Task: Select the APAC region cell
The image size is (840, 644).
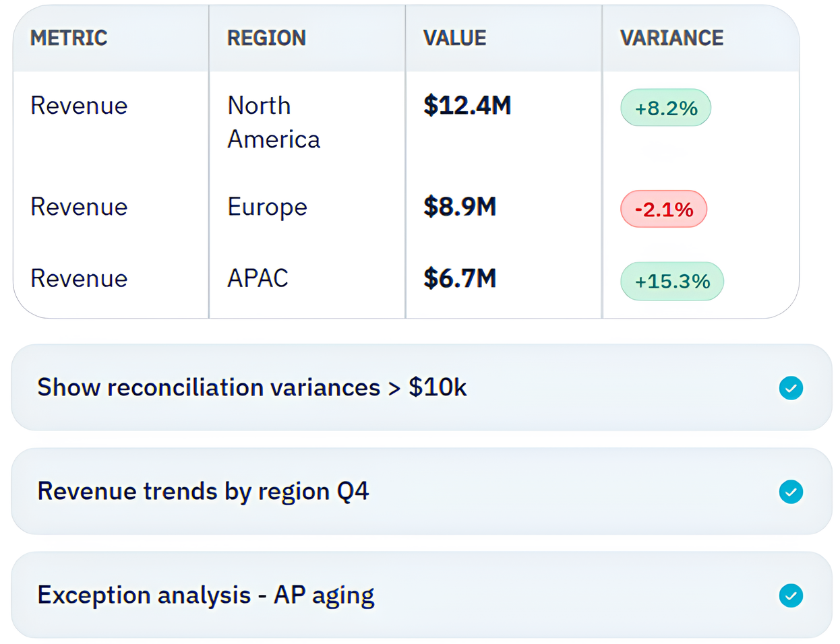Action: [258, 278]
